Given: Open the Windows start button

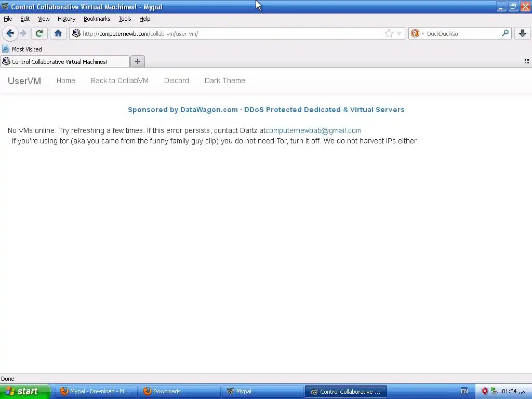Looking at the screenshot, I should 25,391.
